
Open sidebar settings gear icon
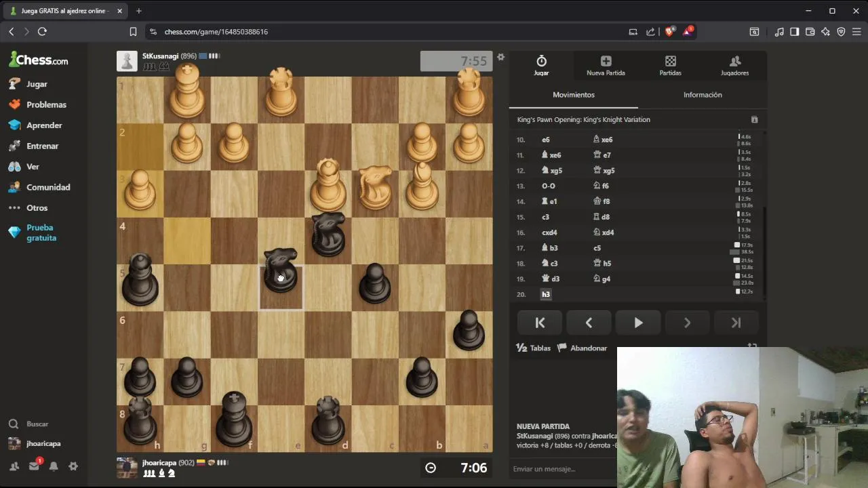[x=73, y=466]
